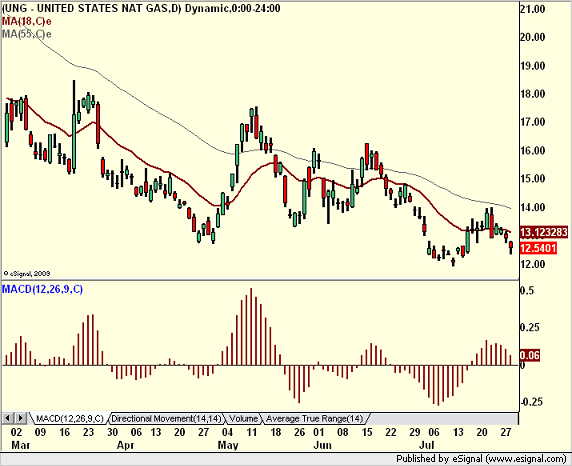572x466 pixels.
Task: Click the 19.00 price axis label
Action: point(532,66)
